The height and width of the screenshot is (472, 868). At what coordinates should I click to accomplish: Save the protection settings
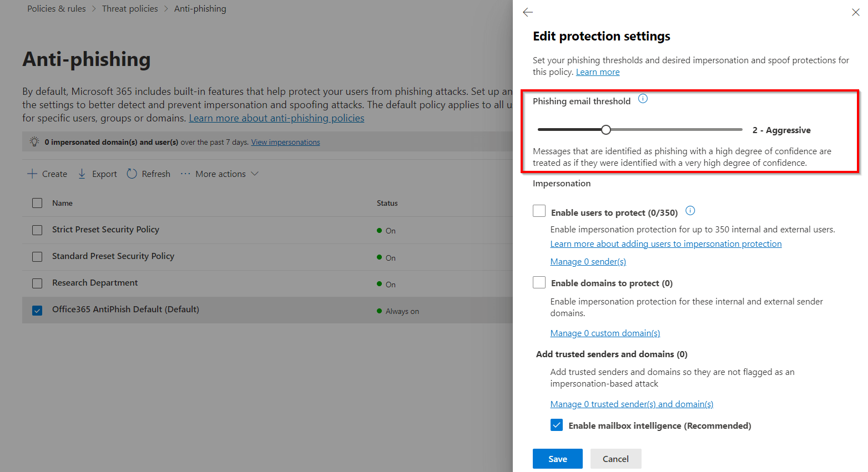click(x=557, y=459)
